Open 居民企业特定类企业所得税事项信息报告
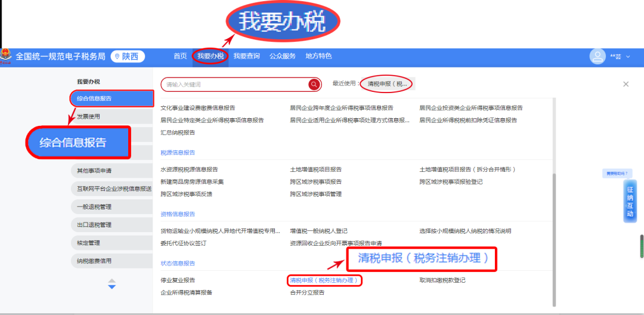644x315 pixels. [x=212, y=121]
